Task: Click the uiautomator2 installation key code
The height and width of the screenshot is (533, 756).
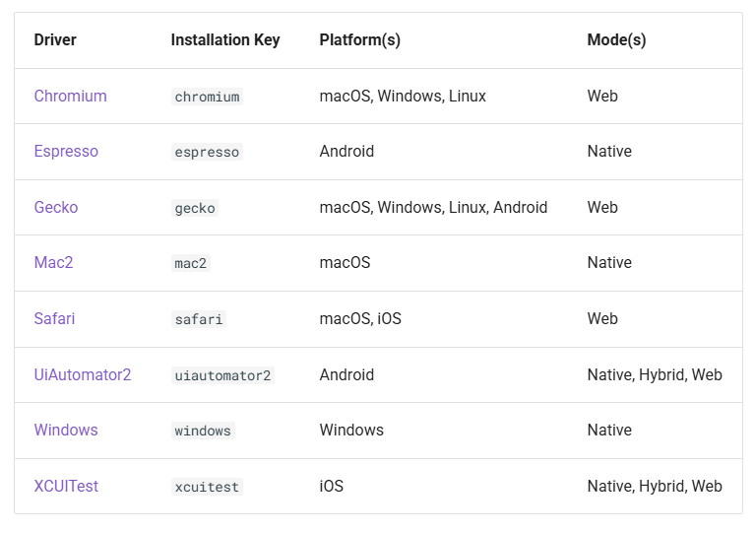Action: (x=222, y=375)
